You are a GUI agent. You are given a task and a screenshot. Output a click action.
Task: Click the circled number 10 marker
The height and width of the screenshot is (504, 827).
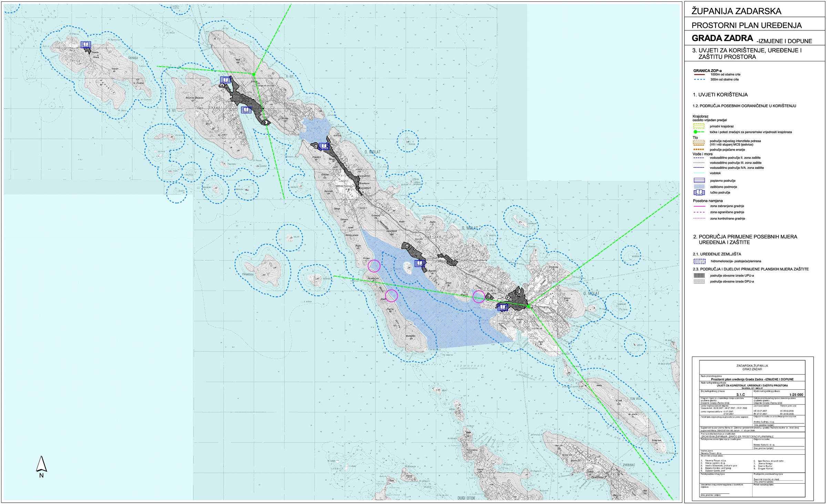pyautogui.click(x=408, y=247)
